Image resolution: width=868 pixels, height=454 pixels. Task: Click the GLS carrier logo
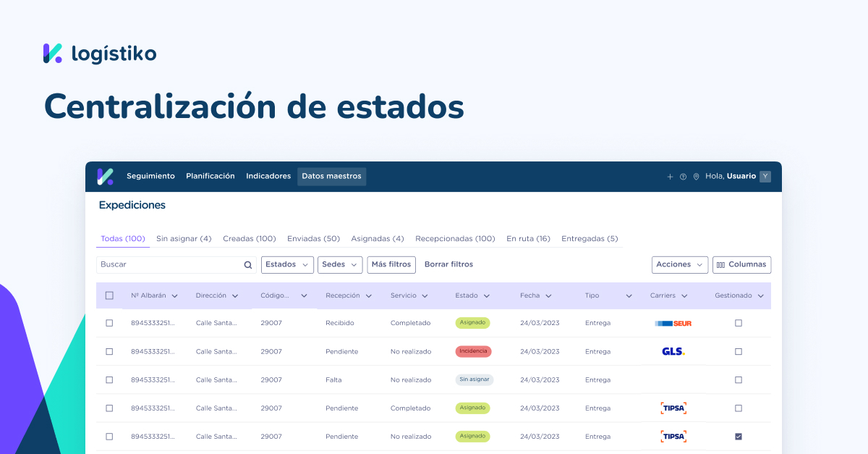[673, 351]
